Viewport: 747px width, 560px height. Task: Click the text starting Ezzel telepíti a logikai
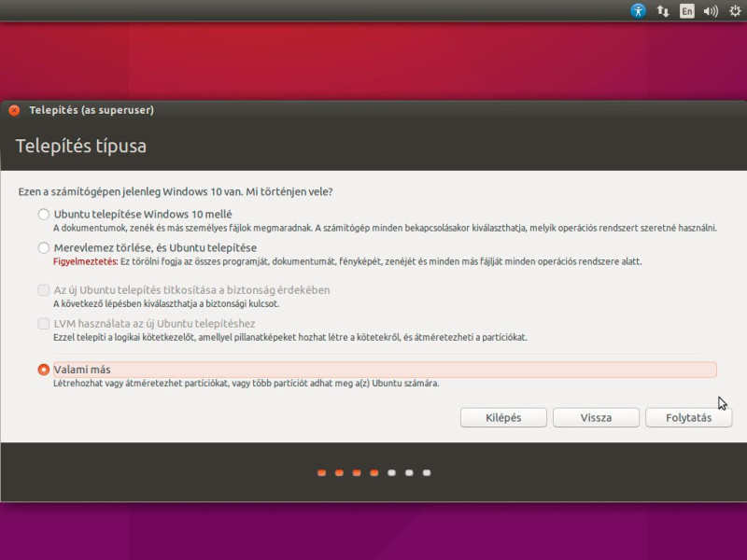point(290,338)
